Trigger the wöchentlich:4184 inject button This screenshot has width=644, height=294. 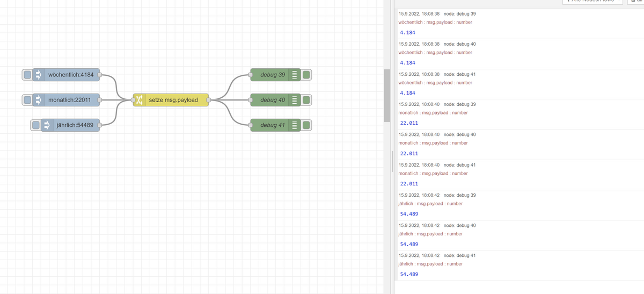[x=27, y=75]
